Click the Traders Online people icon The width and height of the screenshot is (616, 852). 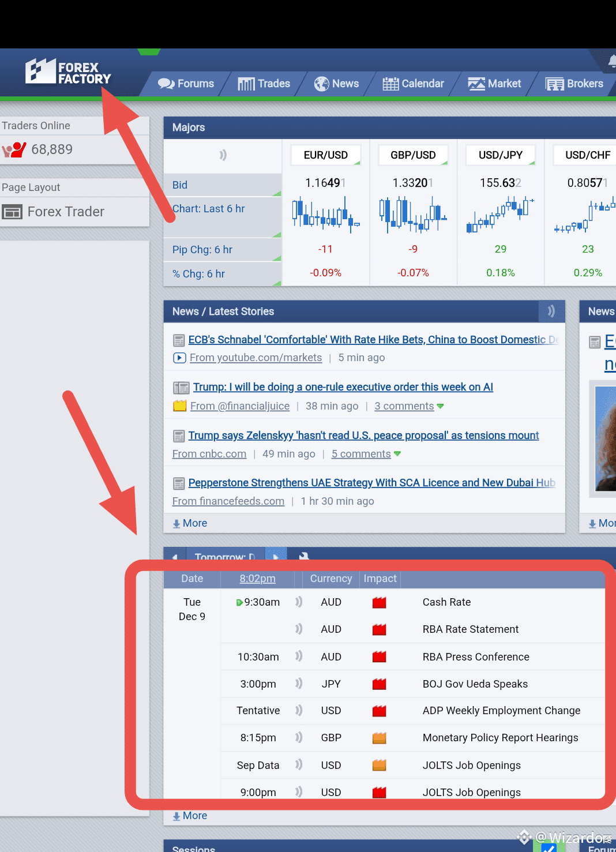pyautogui.click(x=14, y=150)
